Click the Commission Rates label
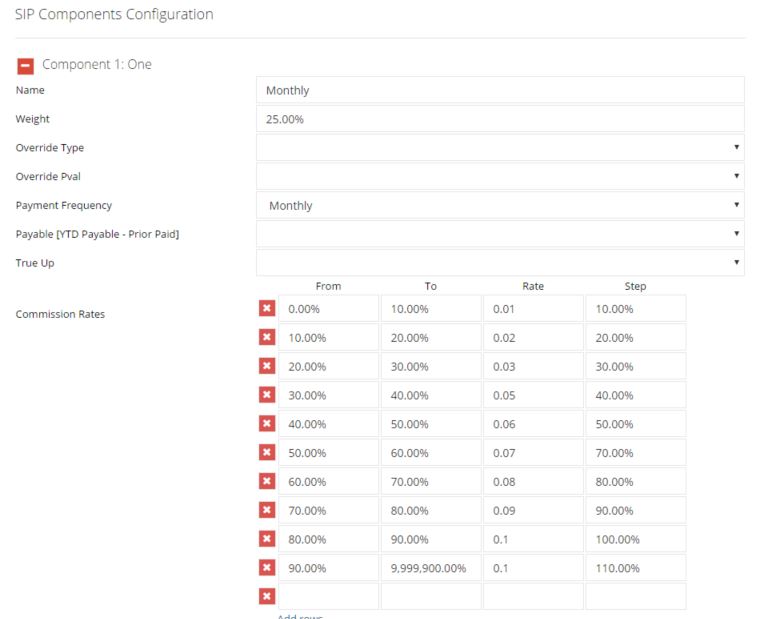Image resolution: width=761 pixels, height=619 pixels. pyautogui.click(x=60, y=314)
